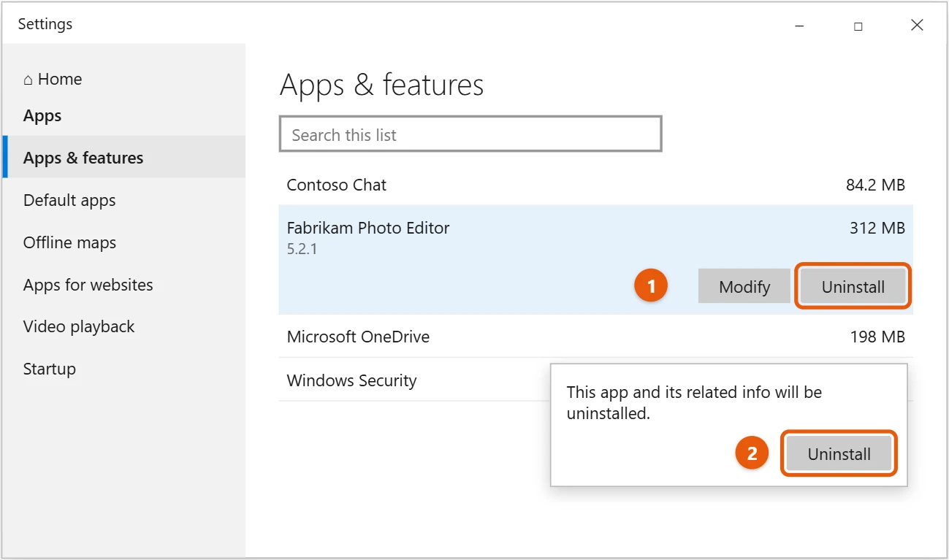Click the Uninstall button beside Modify

pyautogui.click(x=853, y=286)
